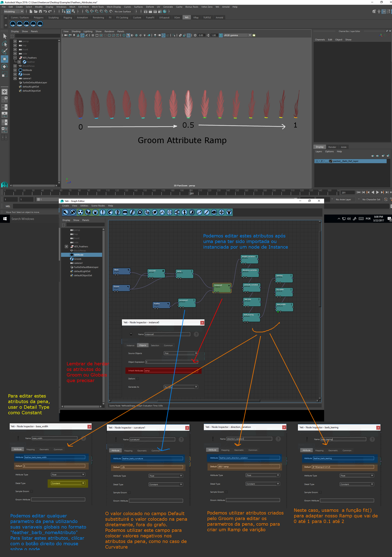Collapse the YETI_Feathers node in the Outliner
Viewport: 392px width, 557px height.
15,58
